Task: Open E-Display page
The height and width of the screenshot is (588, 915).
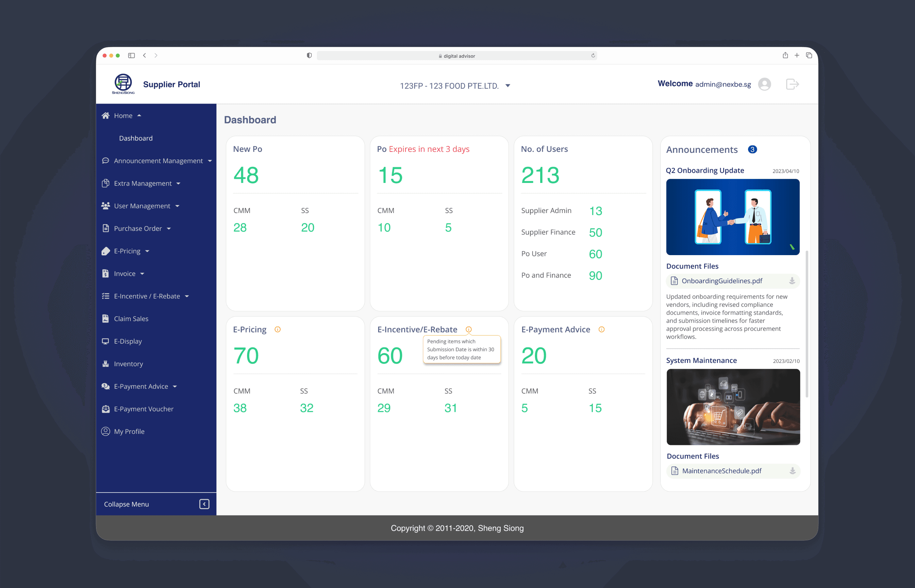Action: 127,341
